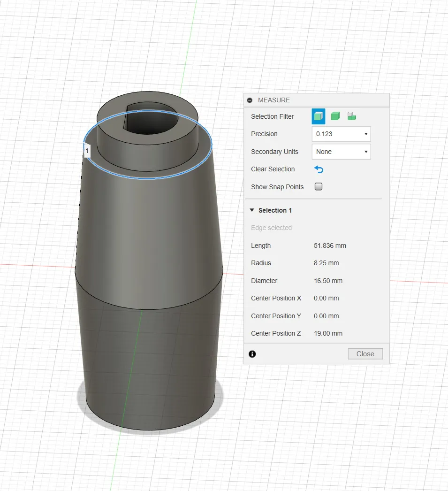The width and height of the screenshot is (448, 491).
Task: Choose the Body selection filter icon
Action: (x=335, y=116)
